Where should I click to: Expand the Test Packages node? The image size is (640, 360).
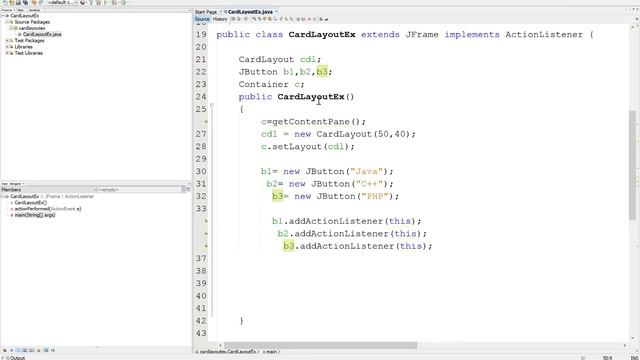point(7,41)
